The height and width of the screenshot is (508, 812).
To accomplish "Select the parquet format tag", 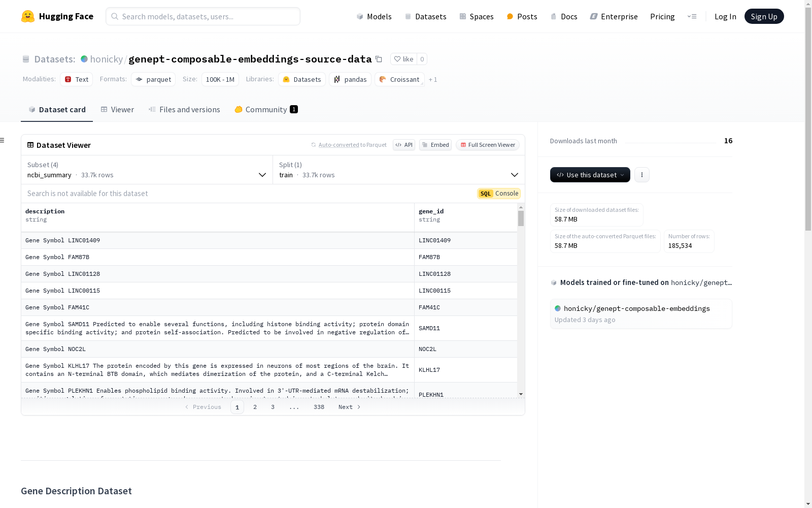I will coord(153,79).
